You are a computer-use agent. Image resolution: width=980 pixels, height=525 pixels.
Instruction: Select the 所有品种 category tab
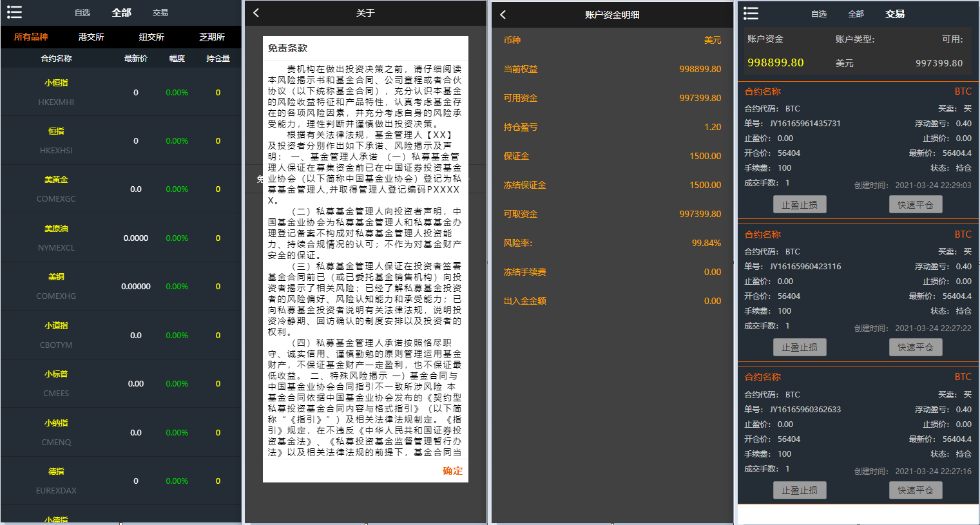[31, 37]
